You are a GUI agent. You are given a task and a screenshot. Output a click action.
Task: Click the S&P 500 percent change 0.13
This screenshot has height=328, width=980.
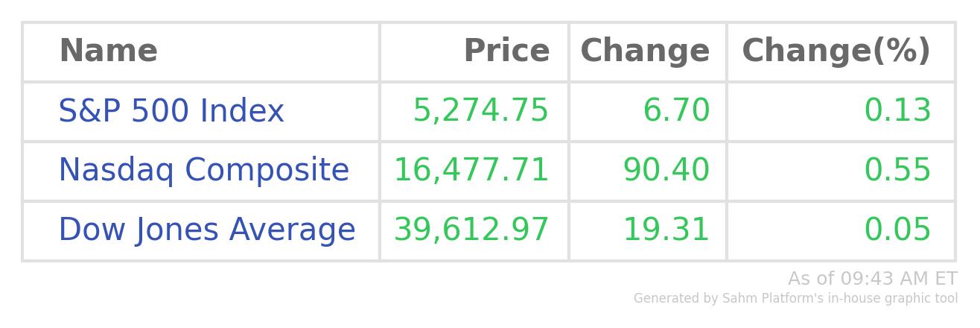click(897, 111)
